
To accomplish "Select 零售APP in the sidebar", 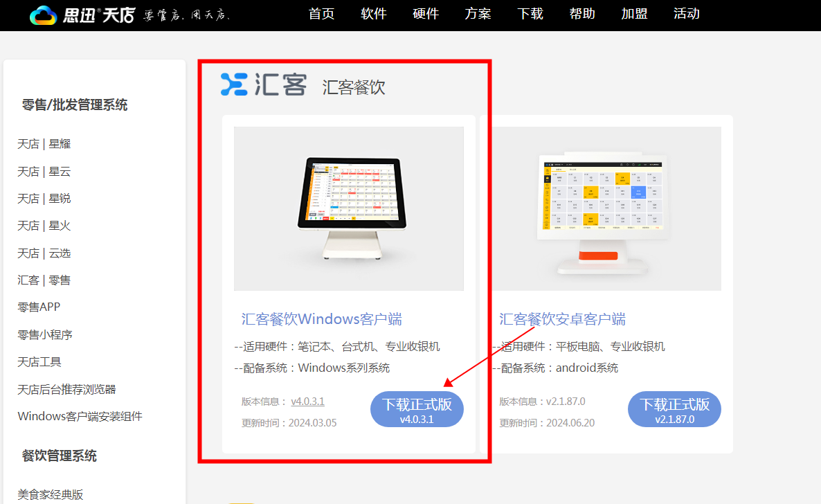I will coord(39,307).
